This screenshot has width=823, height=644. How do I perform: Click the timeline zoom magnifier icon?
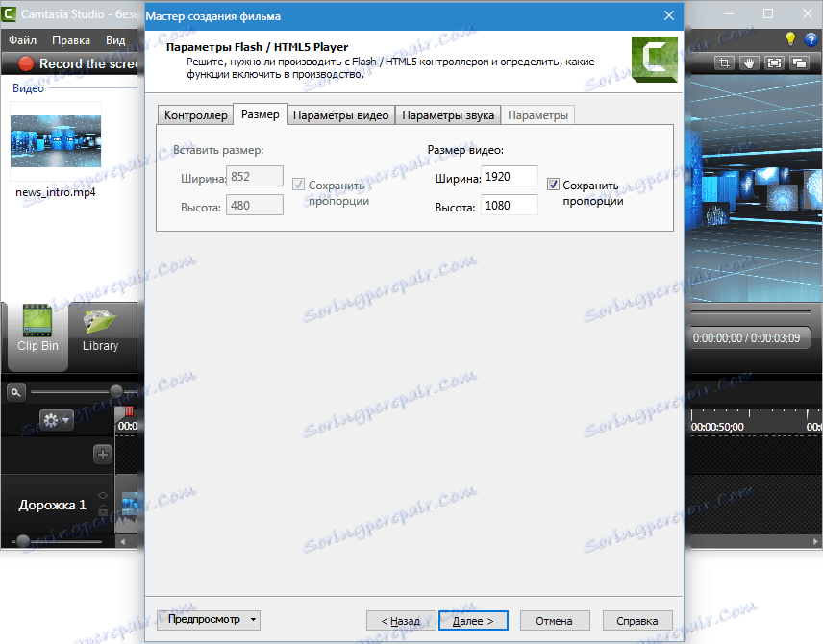point(15,392)
